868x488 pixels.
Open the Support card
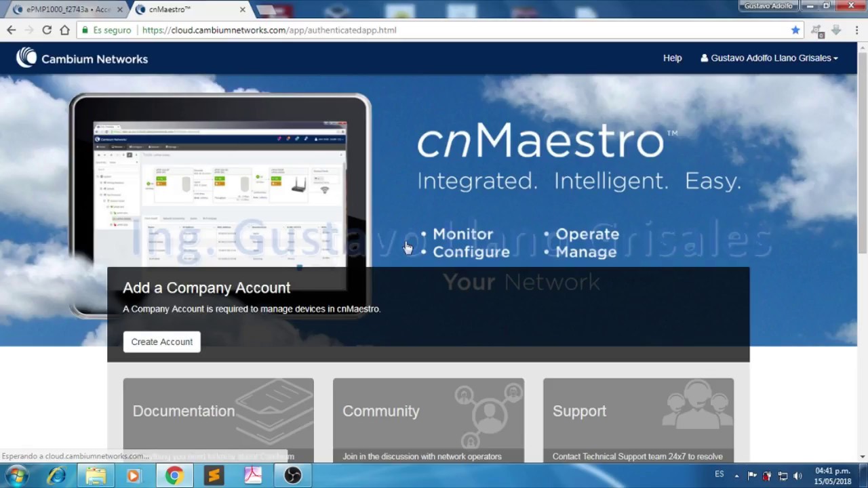[x=638, y=420]
